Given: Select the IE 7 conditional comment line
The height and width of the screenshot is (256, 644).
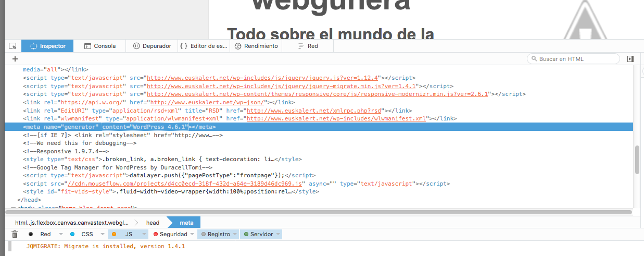Looking at the screenshot, I should click(x=123, y=135).
